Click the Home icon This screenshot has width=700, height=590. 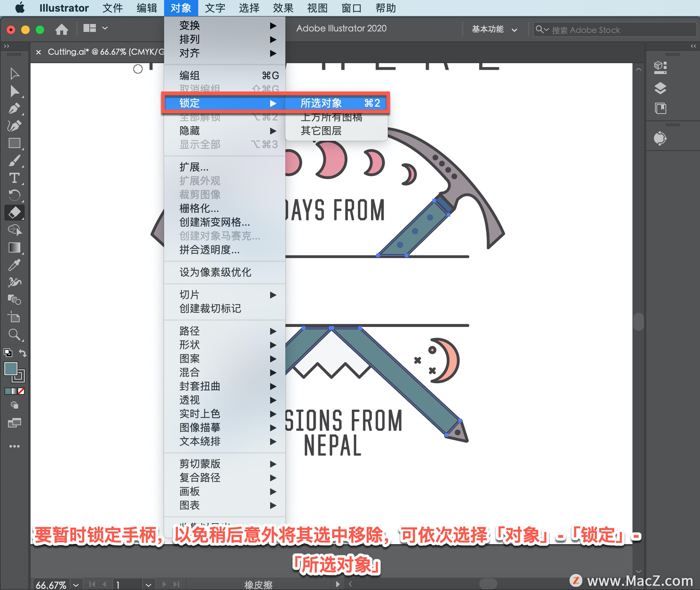pyautogui.click(x=62, y=29)
